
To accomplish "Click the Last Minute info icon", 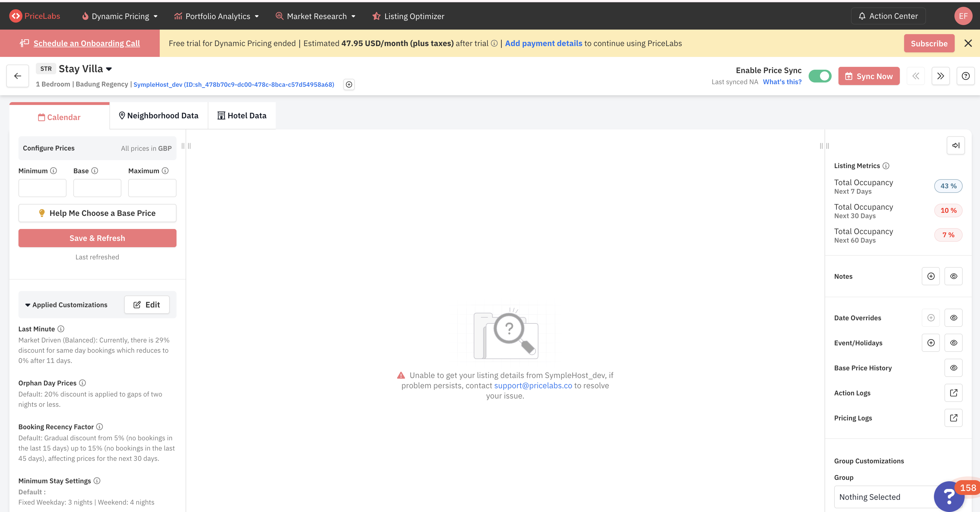I will point(61,329).
